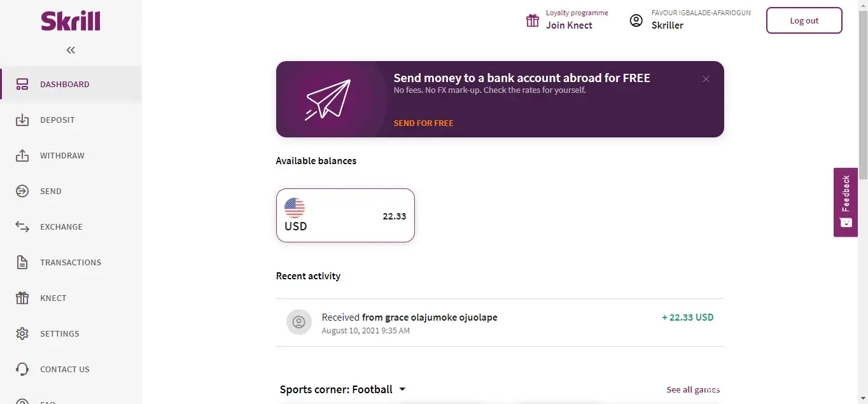Viewport: 868px width, 404px height.
Task: Collapse the sidebar with double chevron
Action: tap(71, 50)
